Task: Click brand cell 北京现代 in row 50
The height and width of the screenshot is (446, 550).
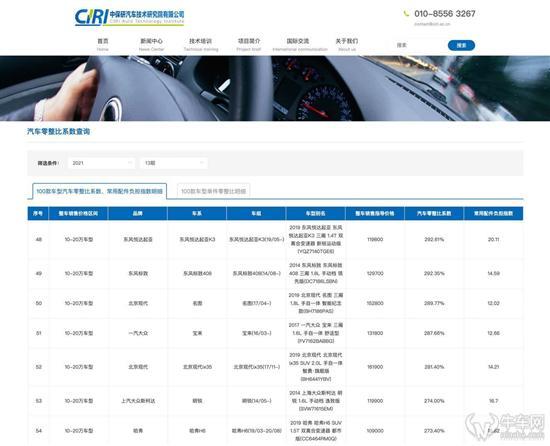Action: [138, 303]
